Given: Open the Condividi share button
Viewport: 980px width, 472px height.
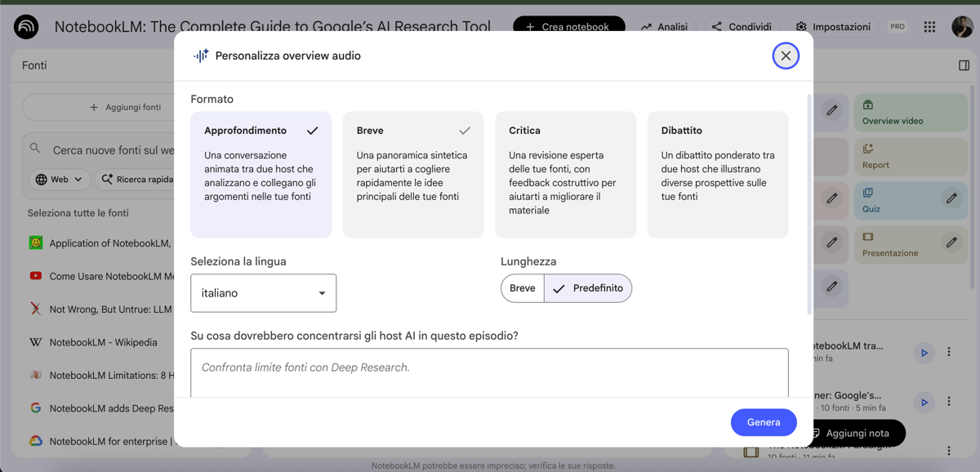Looking at the screenshot, I should 742,27.
